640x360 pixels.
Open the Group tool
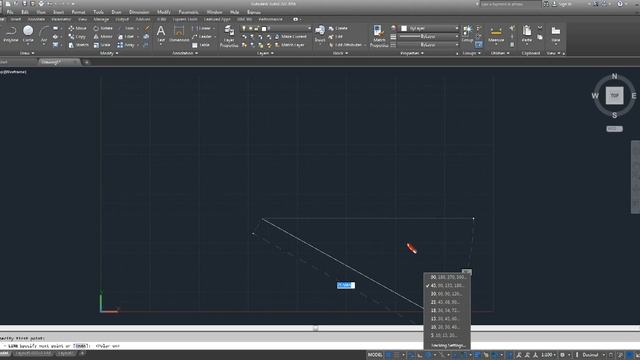pos(467,34)
